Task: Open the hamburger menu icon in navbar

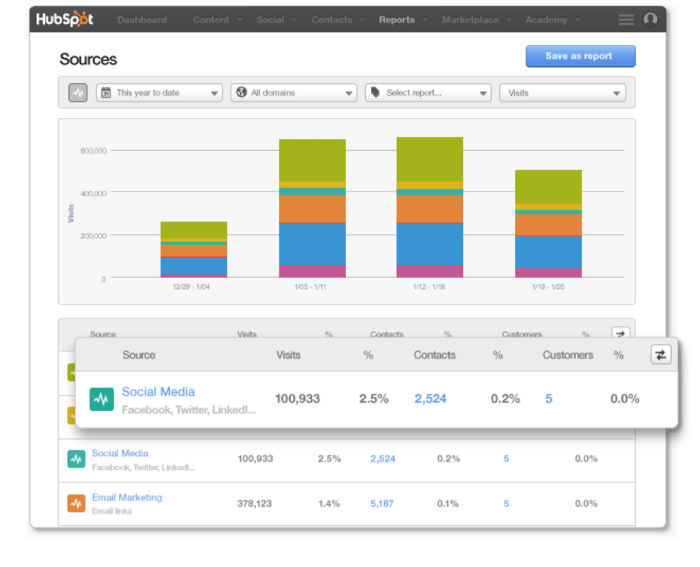Action: tap(626, 19)
